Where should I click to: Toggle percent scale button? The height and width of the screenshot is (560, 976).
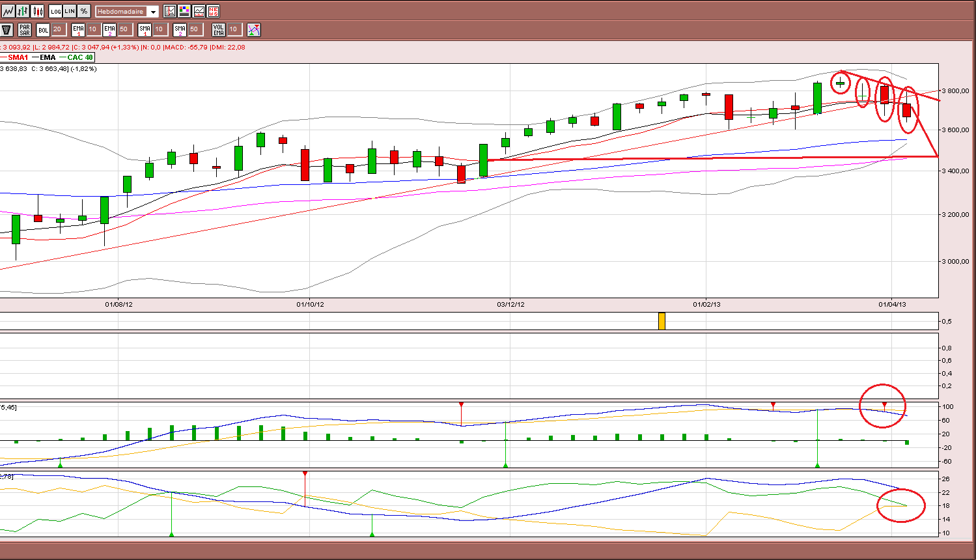coord(84,11)
